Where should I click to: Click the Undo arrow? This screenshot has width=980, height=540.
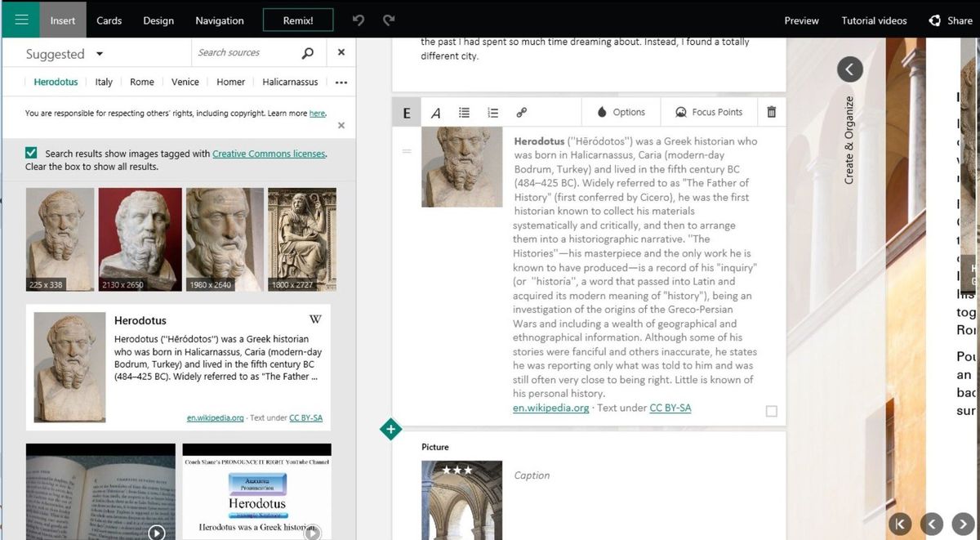(x=358, y=20)
